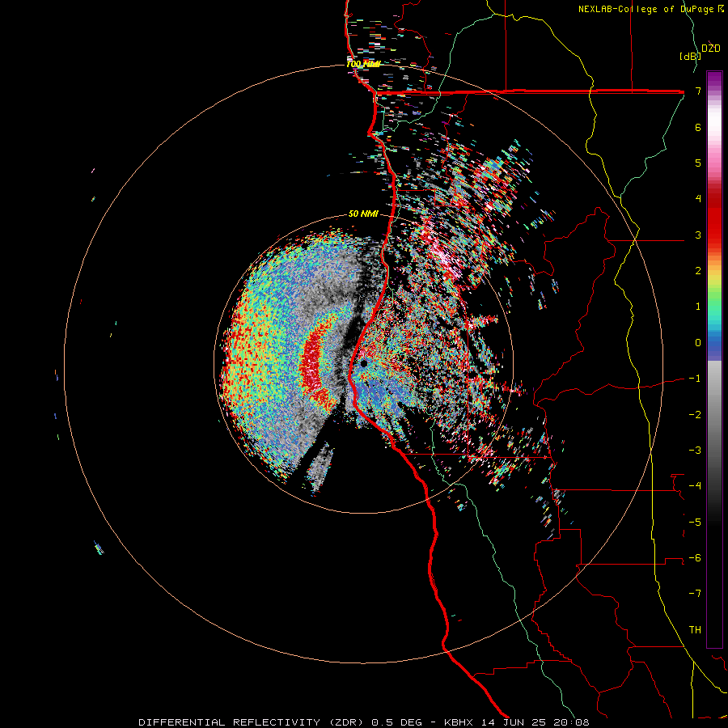Click the -2 dB scale value
Image resolution: width=728 pixels, height=728 pixels.
tap(695, 414)
